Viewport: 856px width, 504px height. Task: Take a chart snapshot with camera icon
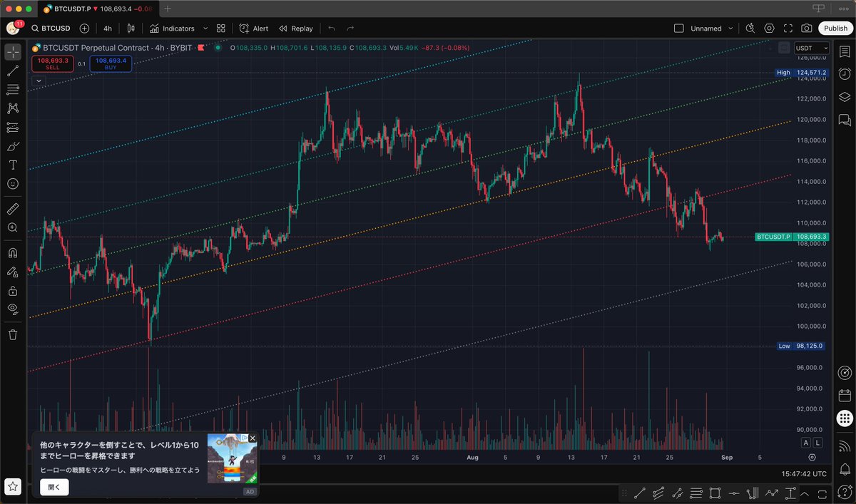click(806, 29)
